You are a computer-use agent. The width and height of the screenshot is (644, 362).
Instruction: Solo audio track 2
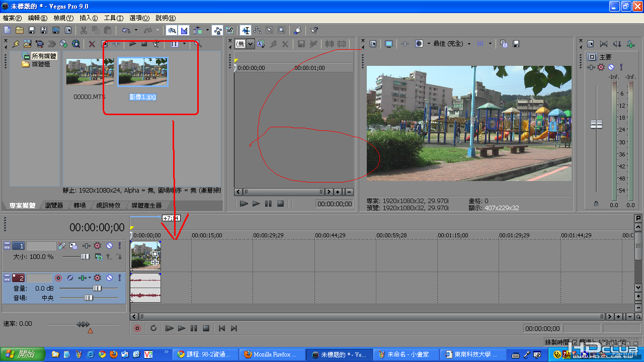pyautogui.click(x=119, y=278)
